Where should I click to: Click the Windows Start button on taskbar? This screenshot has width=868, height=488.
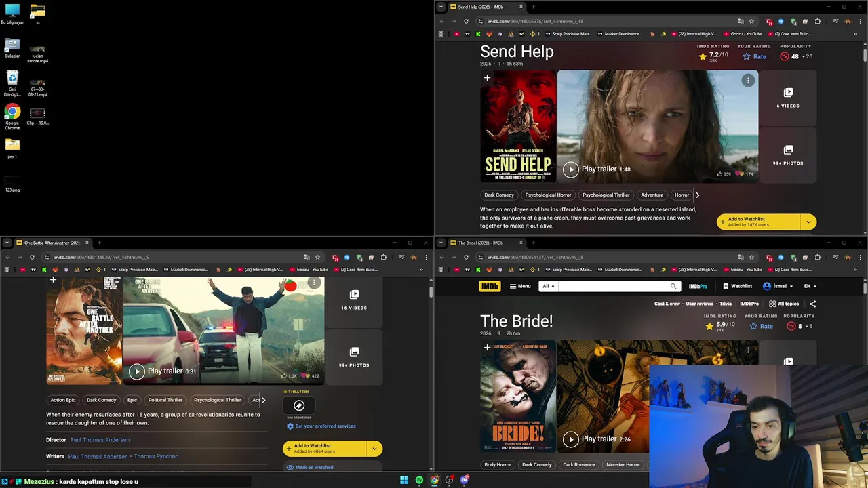[x=404, y=480]
